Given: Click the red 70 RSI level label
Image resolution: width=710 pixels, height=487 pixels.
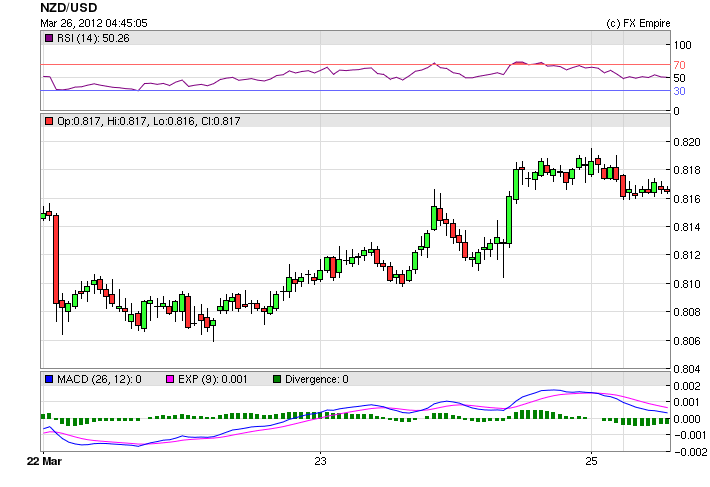Looking at the screenshot, I should [679, 65].
